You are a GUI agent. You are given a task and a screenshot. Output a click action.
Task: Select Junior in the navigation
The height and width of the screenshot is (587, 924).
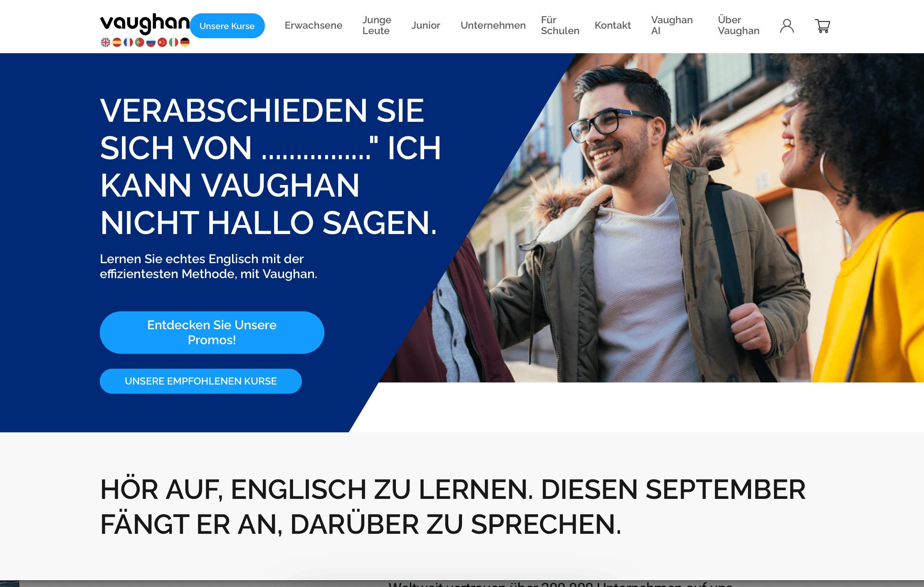[x=426, y=25]
